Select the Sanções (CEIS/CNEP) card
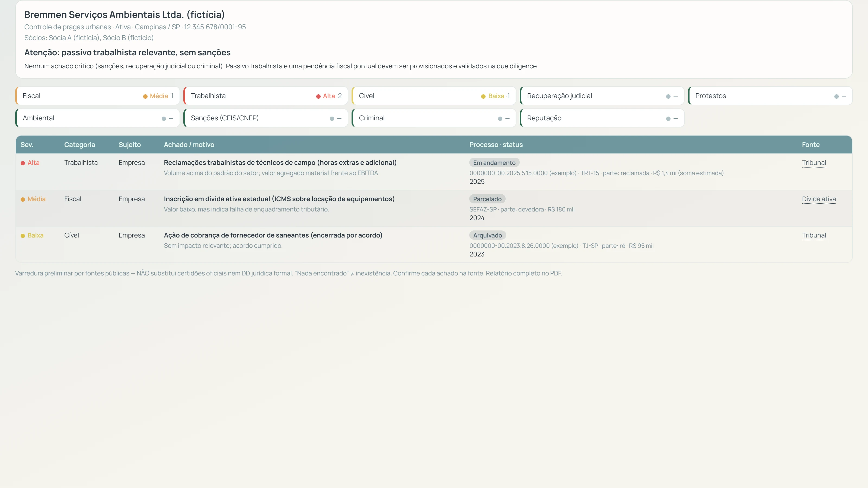Screen dimensions: 868x488 pos(266,118)
